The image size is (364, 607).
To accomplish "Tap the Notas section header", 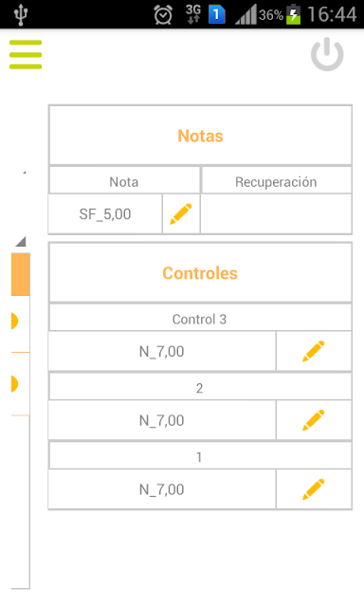I will click(200, 136).
